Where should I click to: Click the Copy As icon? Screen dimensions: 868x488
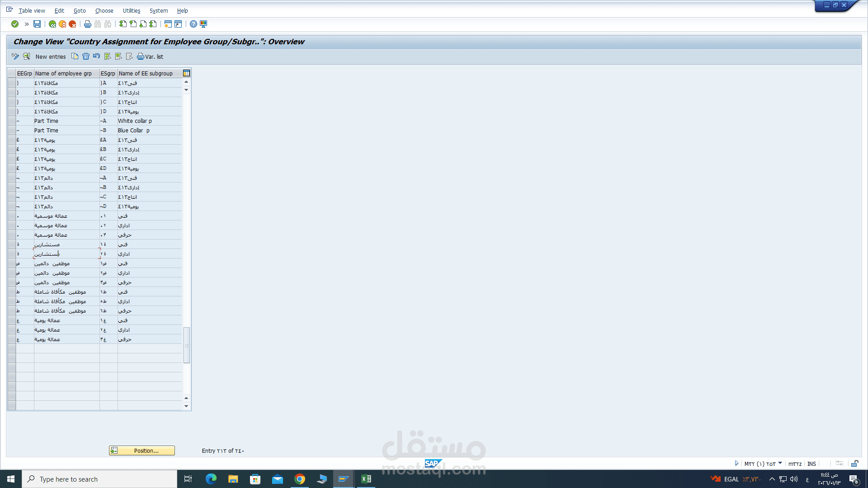point(75,56)
